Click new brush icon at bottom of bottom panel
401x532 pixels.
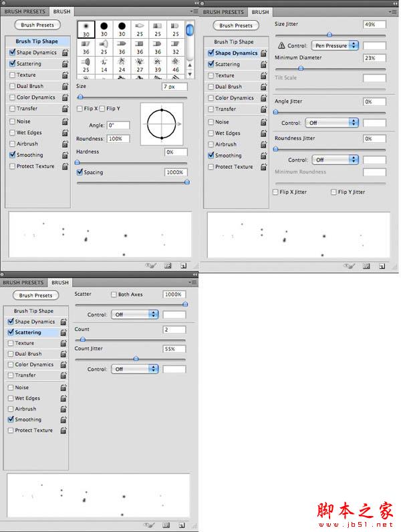182,525
